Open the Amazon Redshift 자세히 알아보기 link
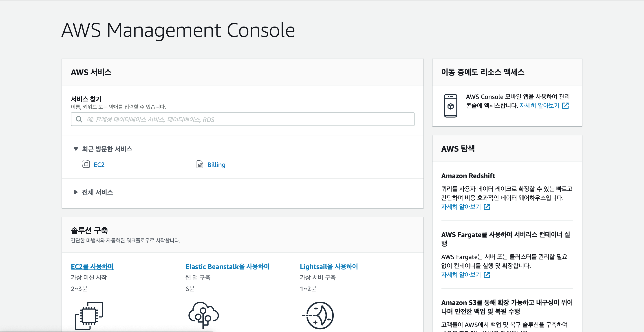 tap(461, 207)
